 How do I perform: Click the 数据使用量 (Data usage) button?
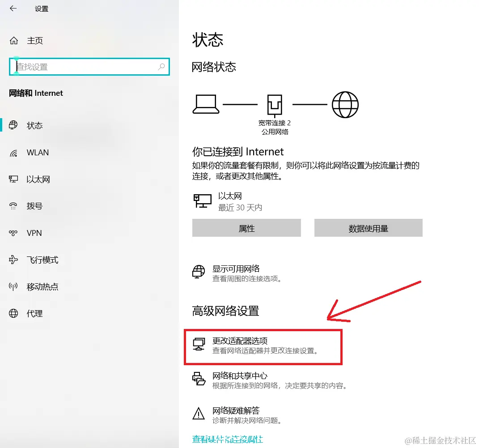pyautogui.click(x=368, y=228)
